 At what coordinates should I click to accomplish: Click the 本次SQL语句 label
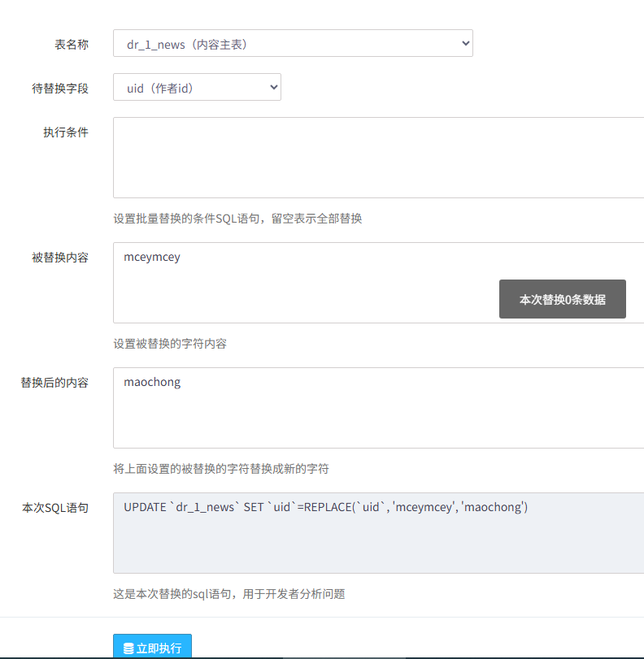pos(55,508)
